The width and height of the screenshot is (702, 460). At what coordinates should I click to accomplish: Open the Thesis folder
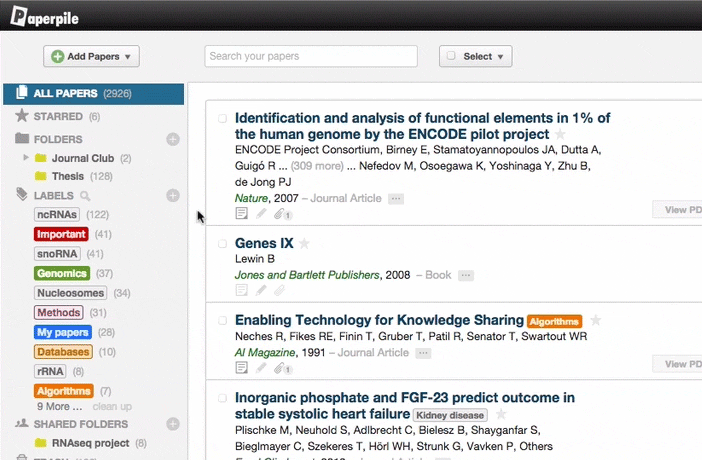[x=68, y=177]
